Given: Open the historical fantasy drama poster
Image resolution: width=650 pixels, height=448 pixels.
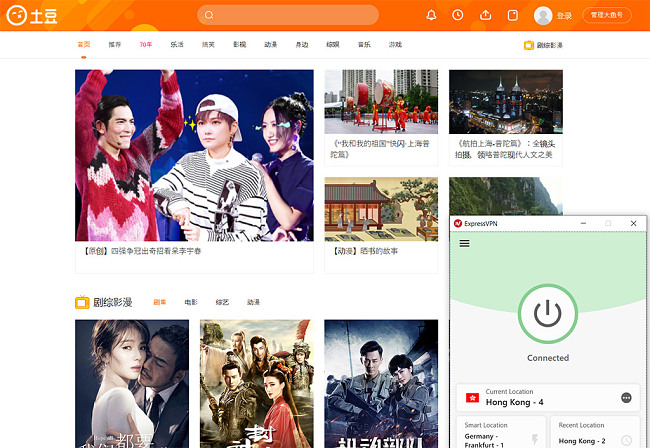Looking at the screenshot, I should 257,383.
